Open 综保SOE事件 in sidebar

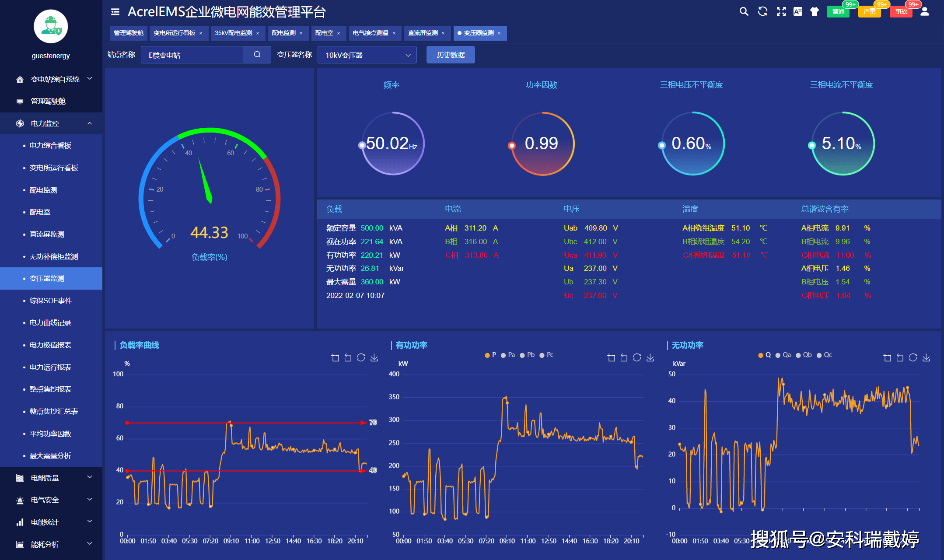tap(51, 301)
